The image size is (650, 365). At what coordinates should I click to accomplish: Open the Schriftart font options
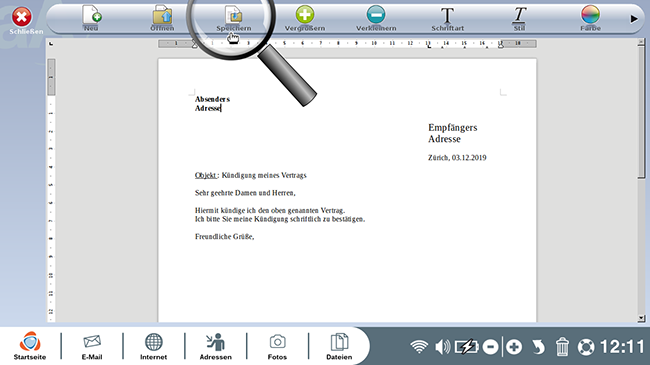coord(447,18)
